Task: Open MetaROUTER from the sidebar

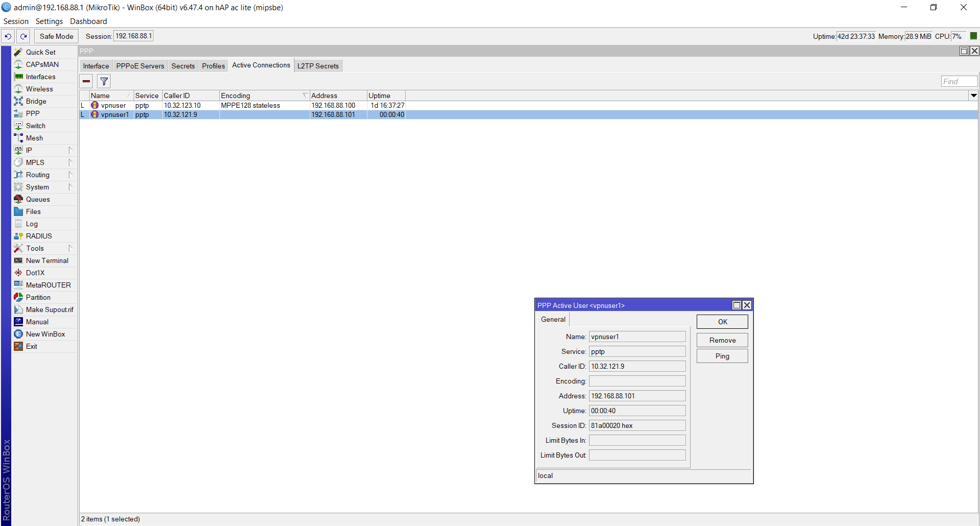Action: 44,285
